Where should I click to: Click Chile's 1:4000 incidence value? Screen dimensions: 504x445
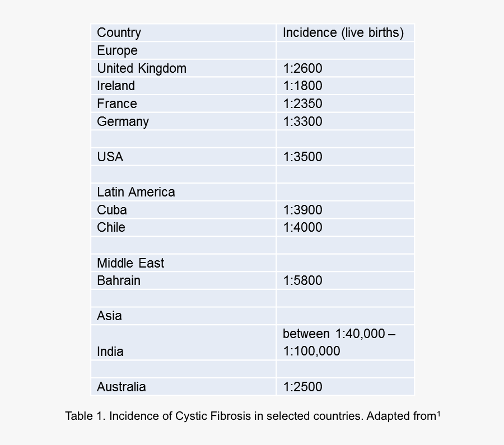click(302, 227)
